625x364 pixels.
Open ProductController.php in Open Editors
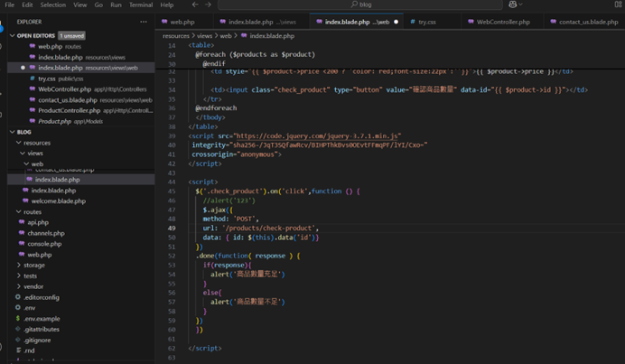[81, 110]
